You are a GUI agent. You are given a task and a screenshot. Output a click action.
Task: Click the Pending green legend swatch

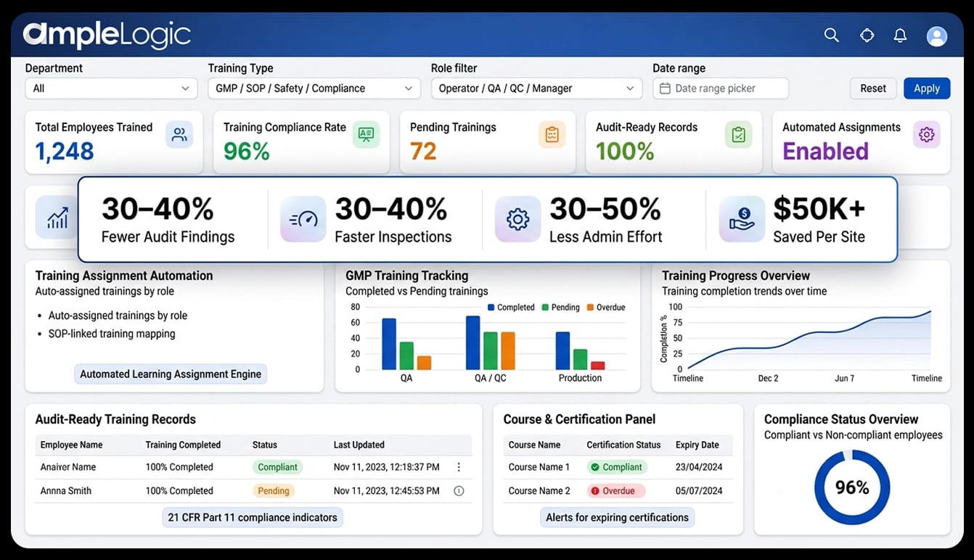(545, 308)
